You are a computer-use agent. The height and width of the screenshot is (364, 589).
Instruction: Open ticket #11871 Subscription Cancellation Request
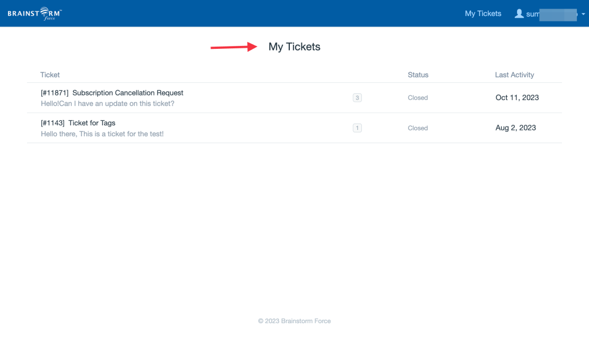coord(112,93)
